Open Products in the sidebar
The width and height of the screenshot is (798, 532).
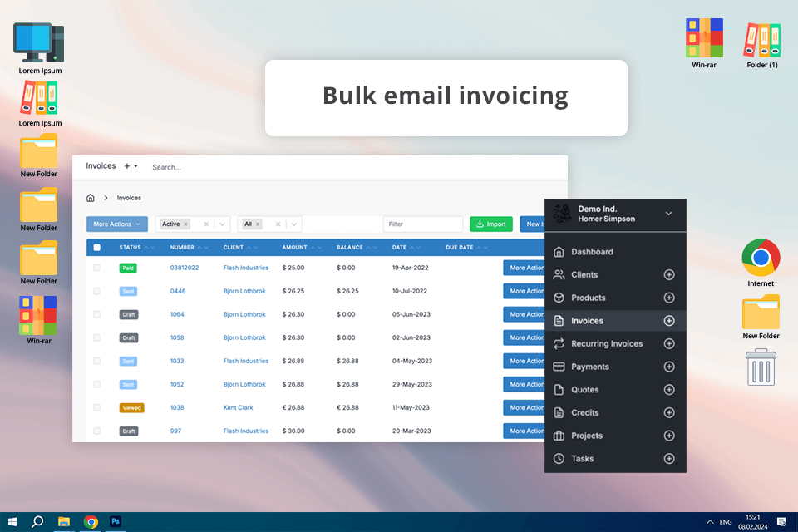[589, 298]
